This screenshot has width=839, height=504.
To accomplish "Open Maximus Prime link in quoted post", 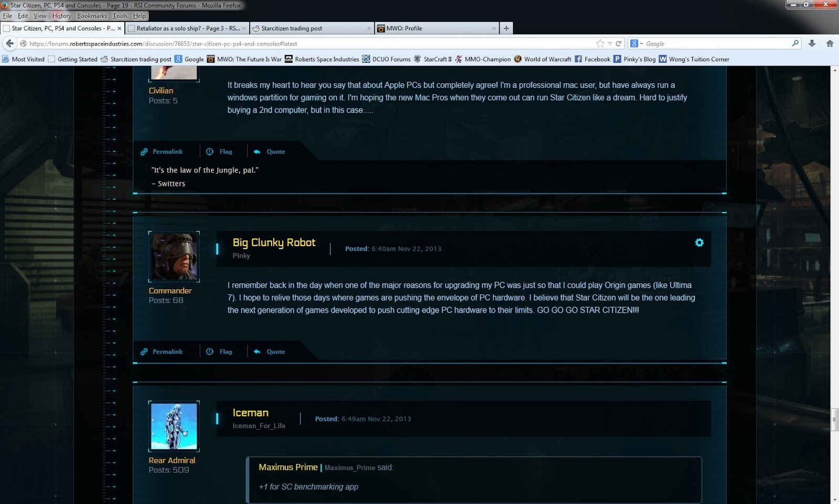I will (x=288, y=467).
